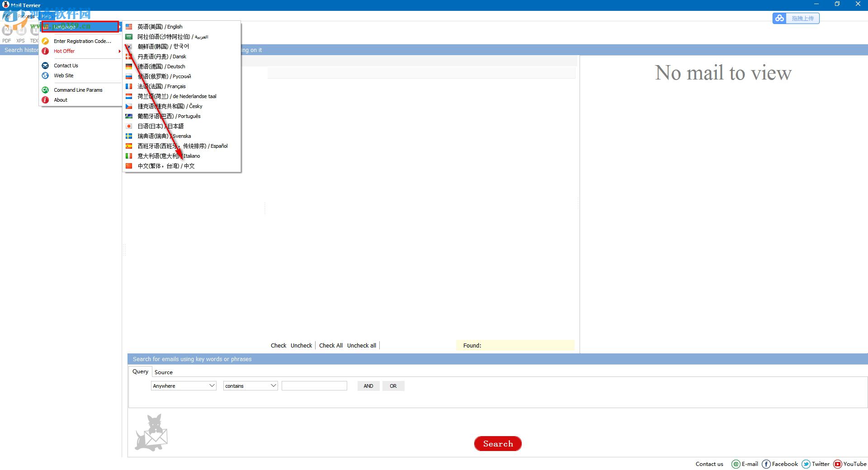Image resolution: width=868 pixels, height=470 pixels.
Task: Click the cloud upload button at top right
Action: [x=796, y=18]
